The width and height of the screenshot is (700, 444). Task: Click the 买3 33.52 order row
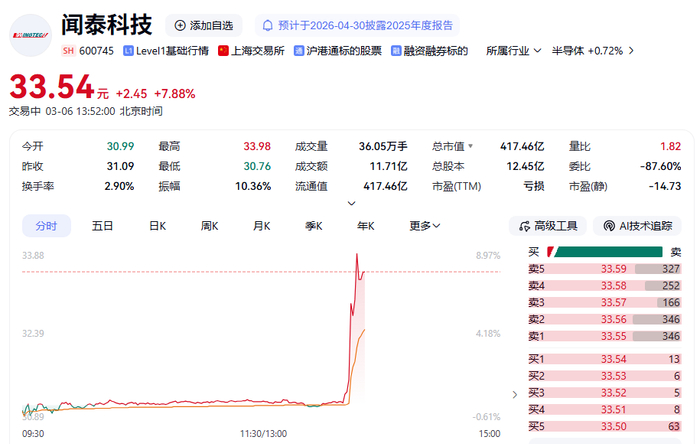point(604,393)
